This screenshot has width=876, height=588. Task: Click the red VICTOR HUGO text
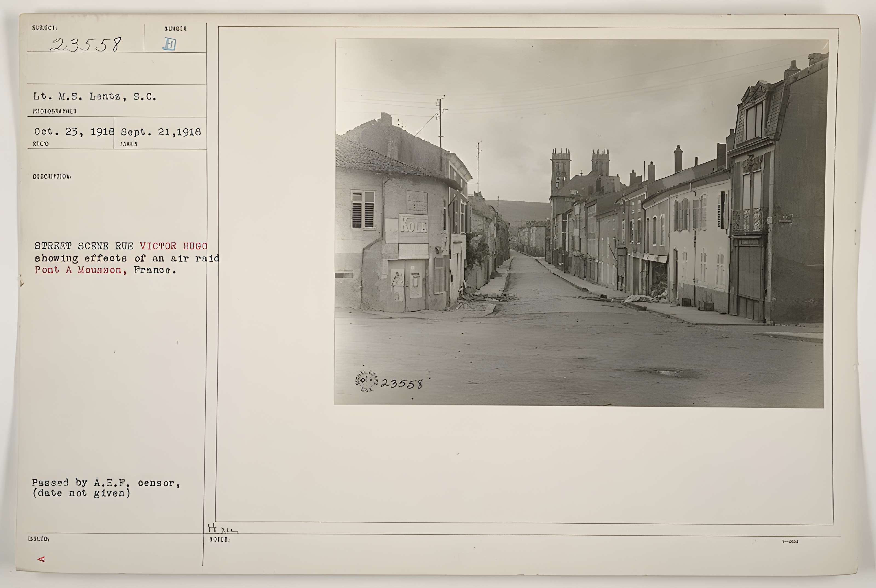click(173, 246)
